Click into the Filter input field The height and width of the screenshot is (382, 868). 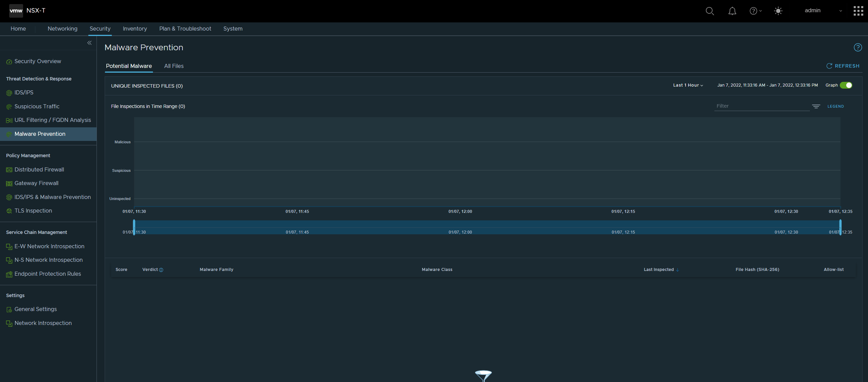coord(762,106)
